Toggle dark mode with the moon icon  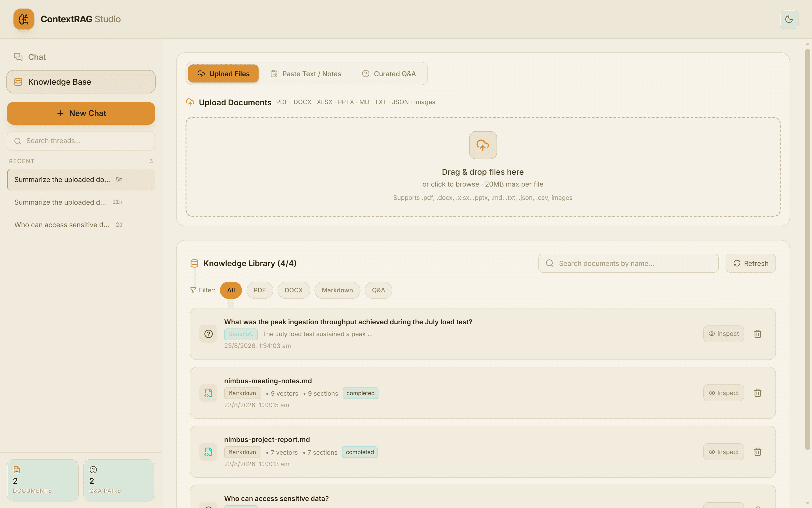click(789, 19)
